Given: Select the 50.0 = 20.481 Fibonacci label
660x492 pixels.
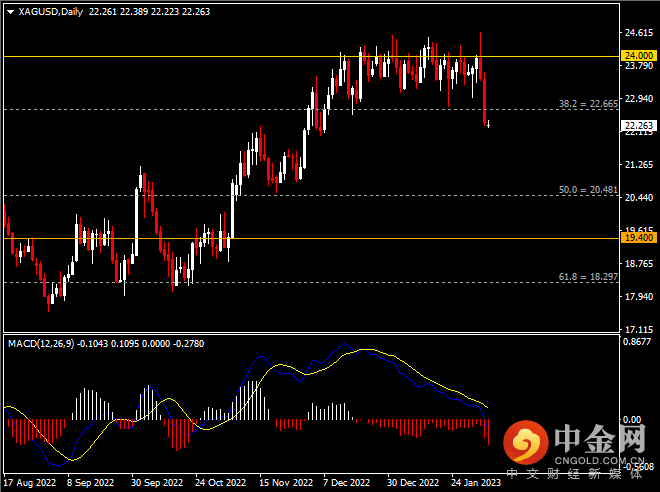Looking at the screenshot, I should point(588,189).
